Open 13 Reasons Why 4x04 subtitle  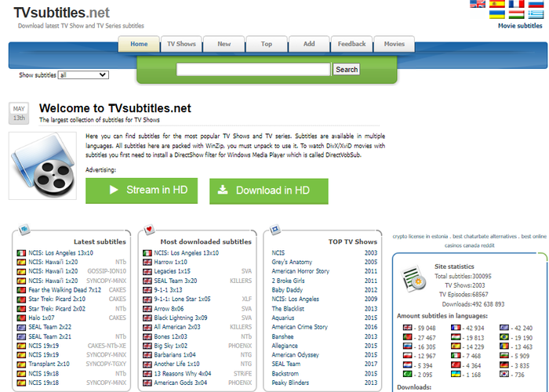183,373
